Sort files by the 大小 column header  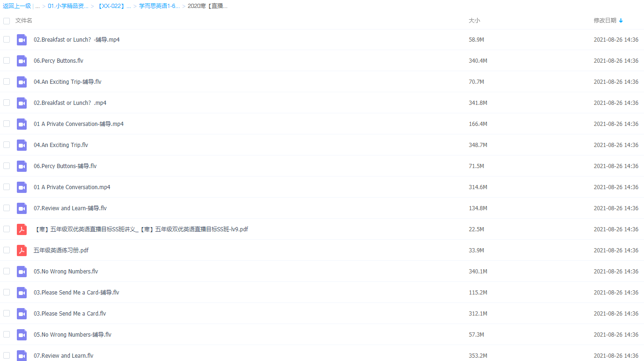(x=474, y=21)
